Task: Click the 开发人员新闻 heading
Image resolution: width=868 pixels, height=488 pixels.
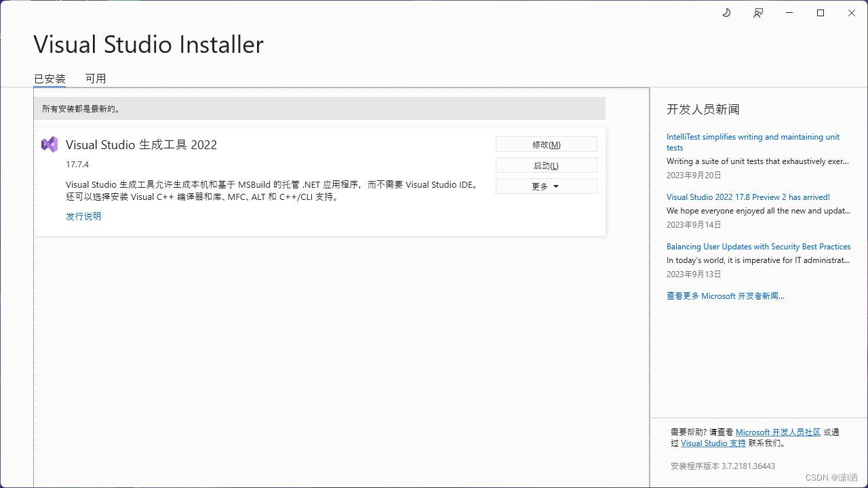Action: 703,109
